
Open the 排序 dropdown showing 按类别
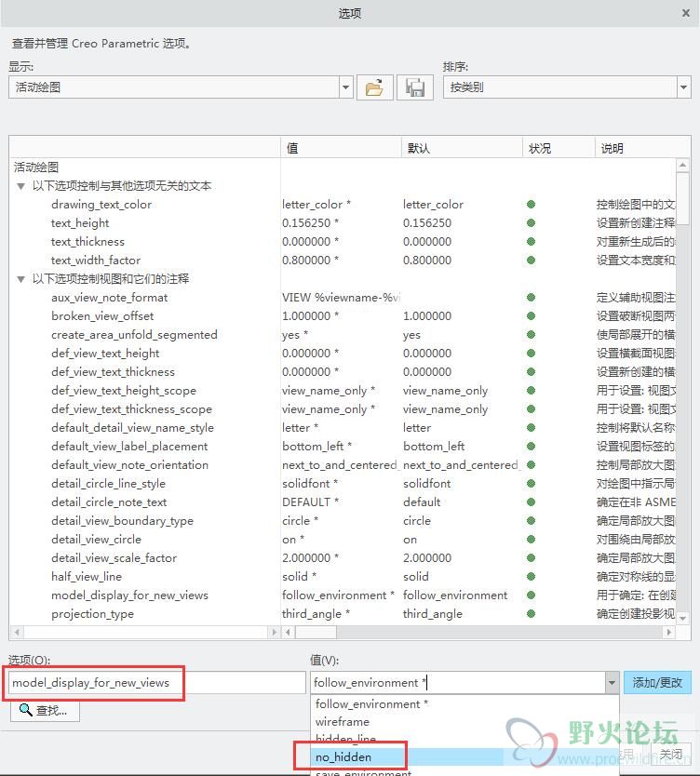pos(683,87)
